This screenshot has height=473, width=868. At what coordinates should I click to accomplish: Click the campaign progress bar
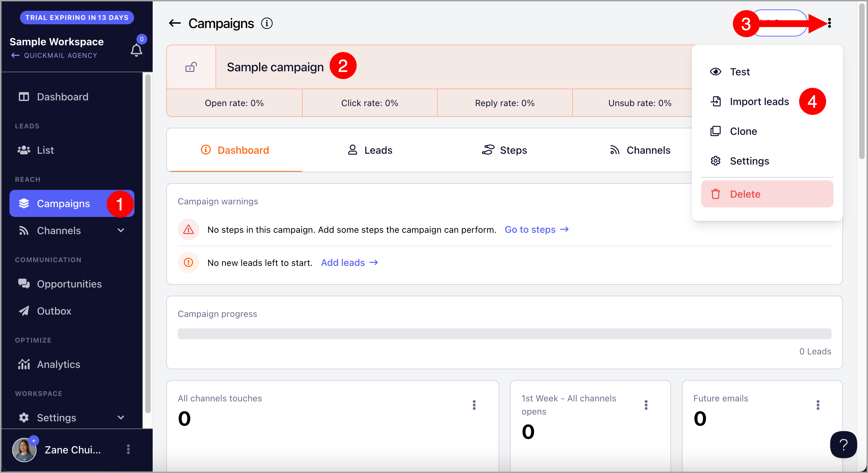[x=505, y=334]
